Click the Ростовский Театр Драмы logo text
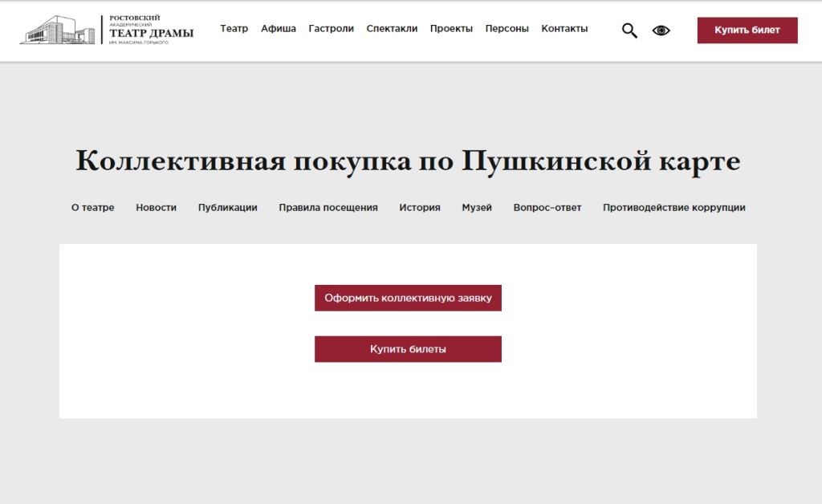 click(x=151, y=30)
